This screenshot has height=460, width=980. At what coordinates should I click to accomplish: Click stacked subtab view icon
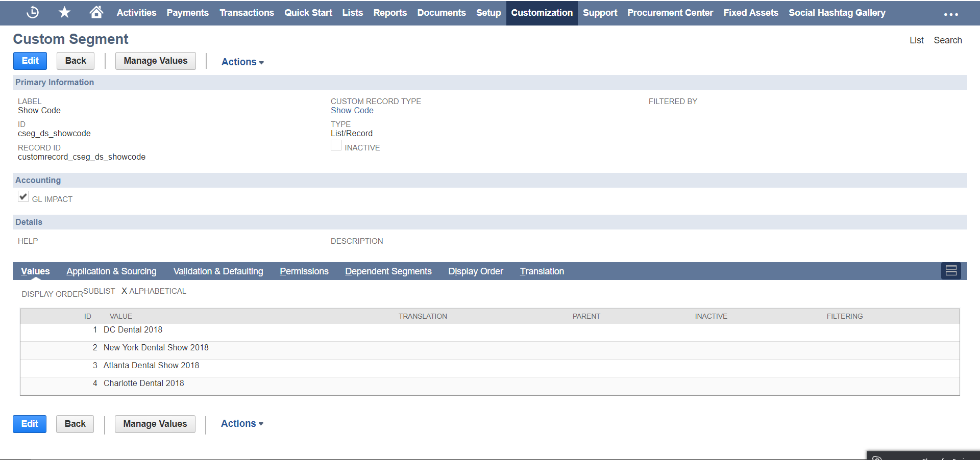[x=950, y=271]
